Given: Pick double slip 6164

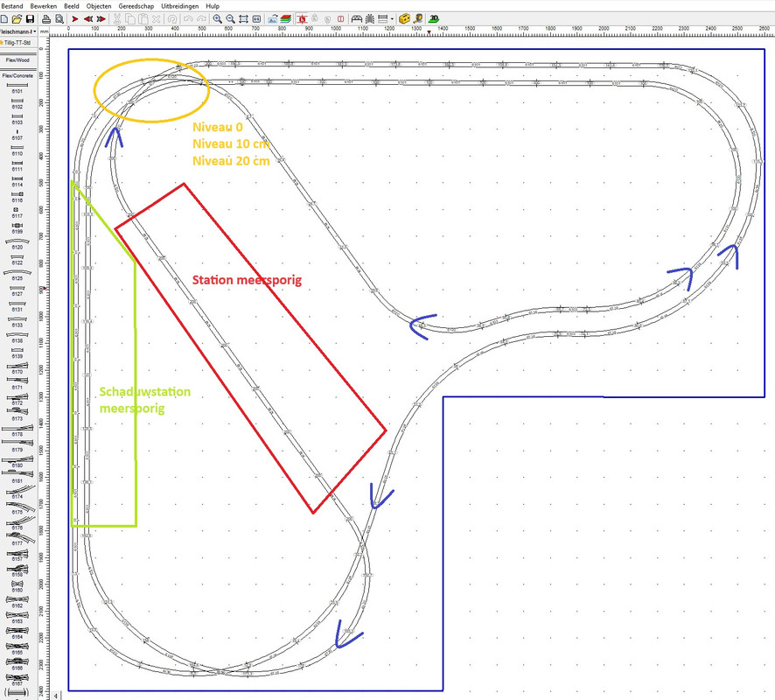Looking at the screenshot, I should point(17,633).
